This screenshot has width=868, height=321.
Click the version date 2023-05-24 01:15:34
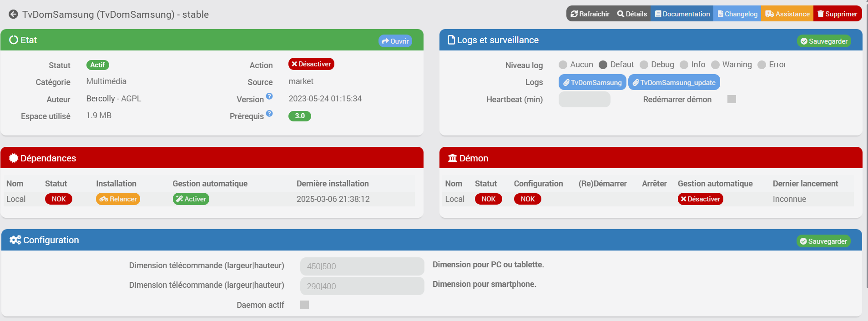tap(325, 99)
